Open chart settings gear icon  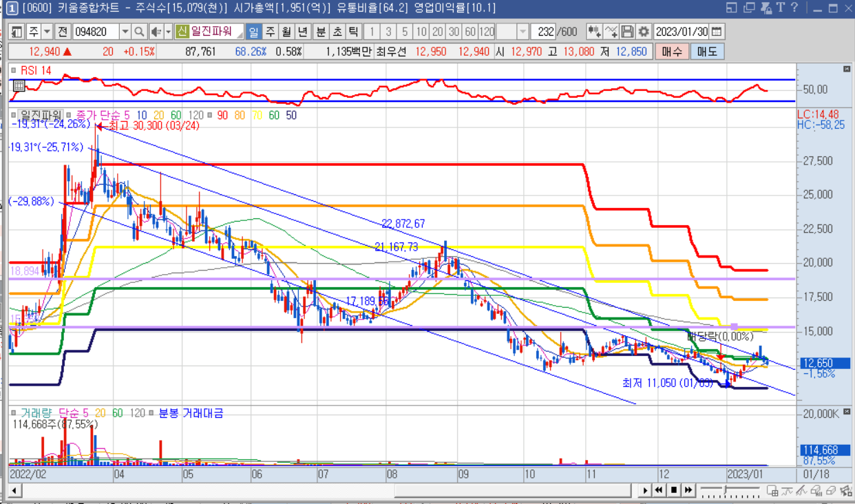(644, 32)
